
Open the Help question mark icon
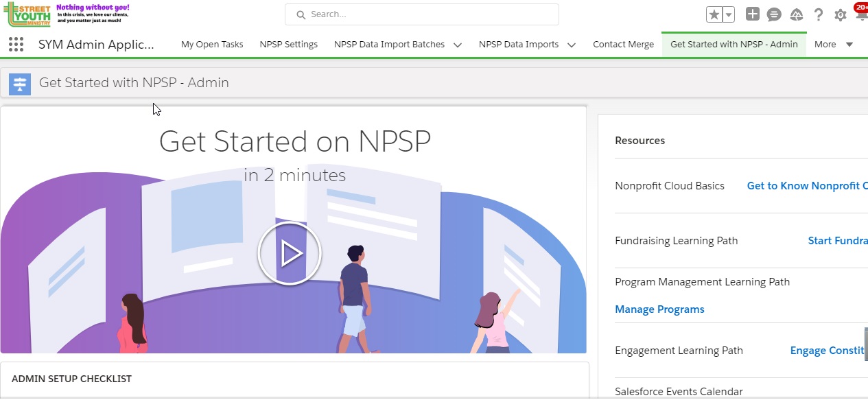[819, 14]
